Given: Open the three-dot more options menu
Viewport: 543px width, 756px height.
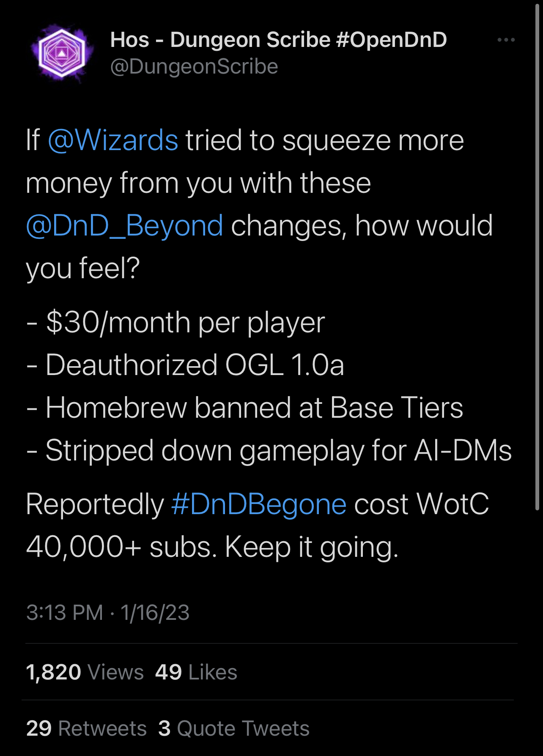Looking at the screenshot, I should (x=506, y=40).
